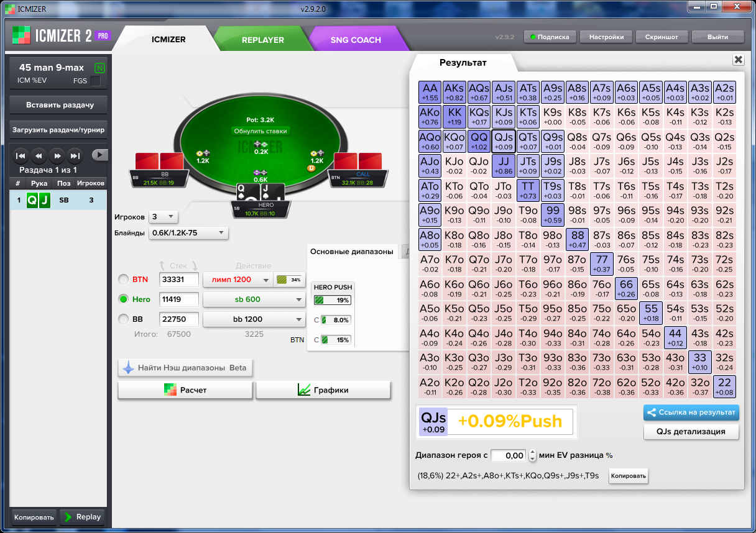Image resolution: width=756 pixels, height=533 pixels.
Task: Jump to the last hand in list
Action: tap(75, 155)
